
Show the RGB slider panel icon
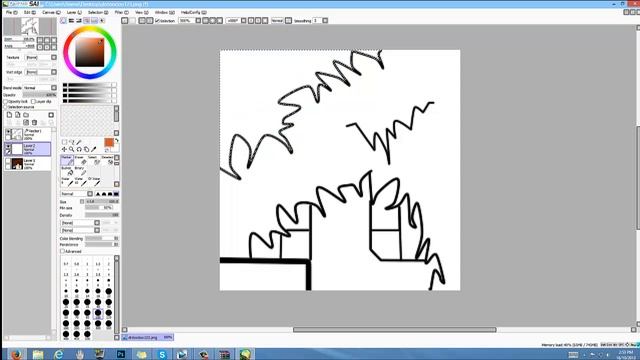tap(71, 20)
